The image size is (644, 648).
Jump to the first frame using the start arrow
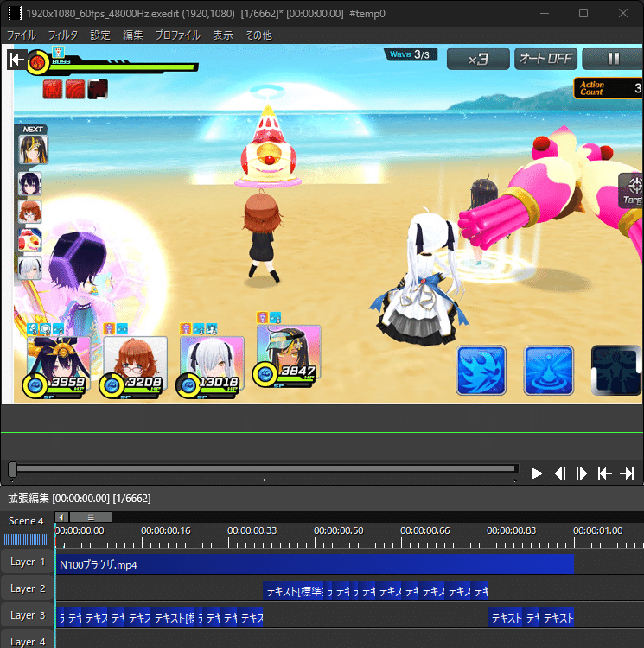coord(604,473)
